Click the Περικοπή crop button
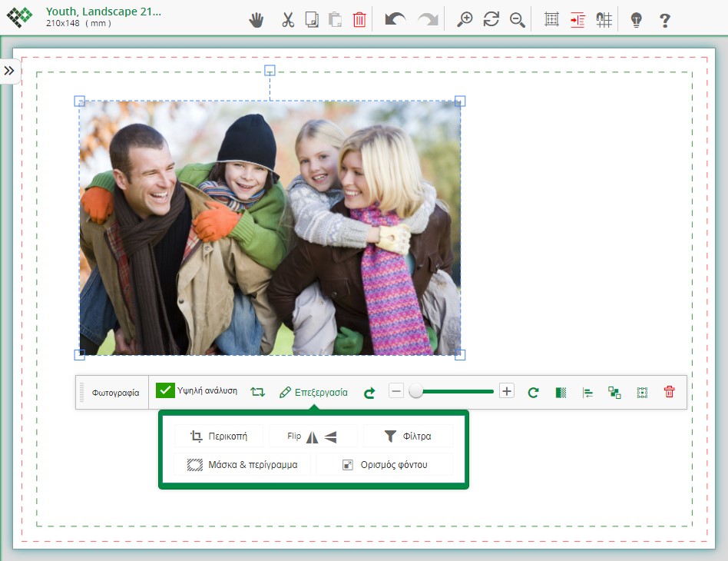This screenshot has height=561, width=728. coord(219,437)
